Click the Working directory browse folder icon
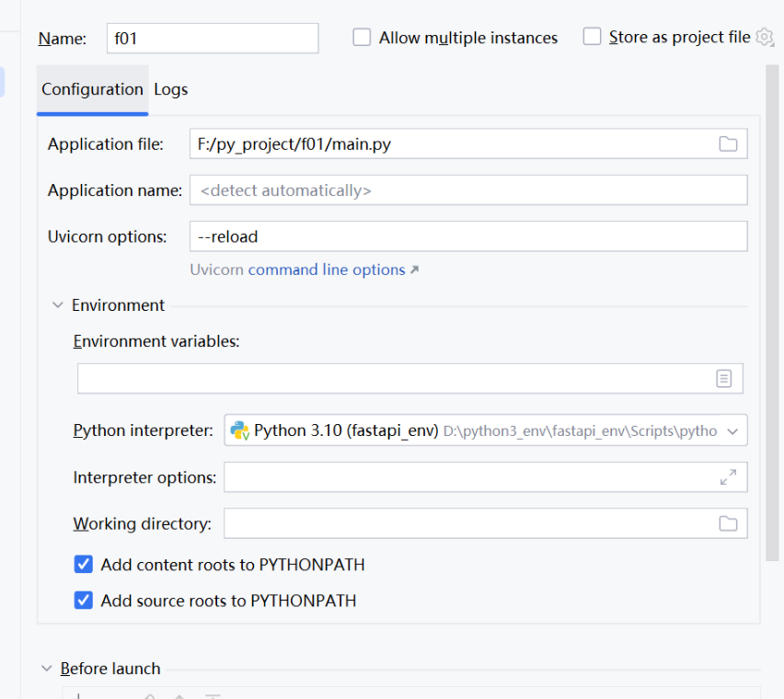The width and height of the screenshot is (784, 699). pyautogui.click(x=728, y=523)
